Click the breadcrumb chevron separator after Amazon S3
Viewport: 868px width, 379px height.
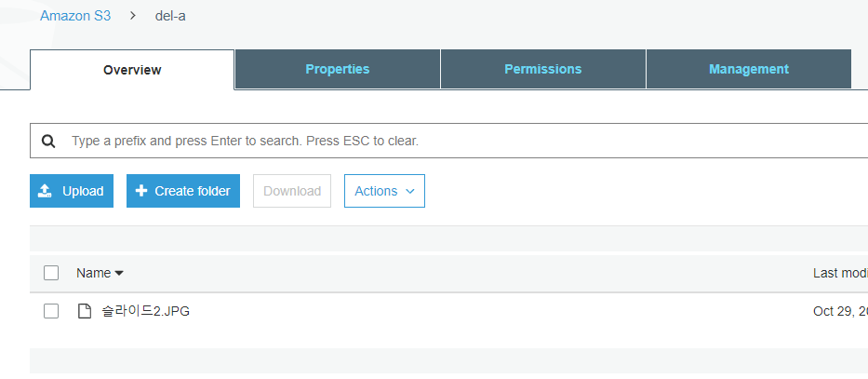pyautogui.click(x=133, y=16)
